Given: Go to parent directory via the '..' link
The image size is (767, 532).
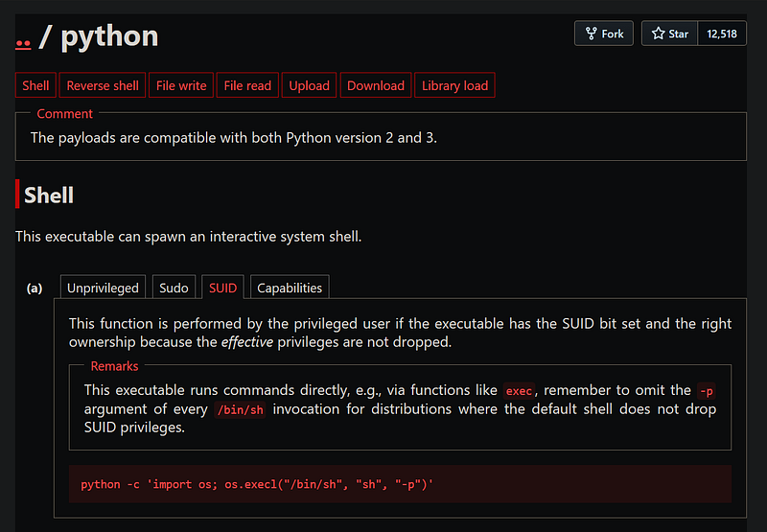Looking at the screenshot, I should [23, 38].
